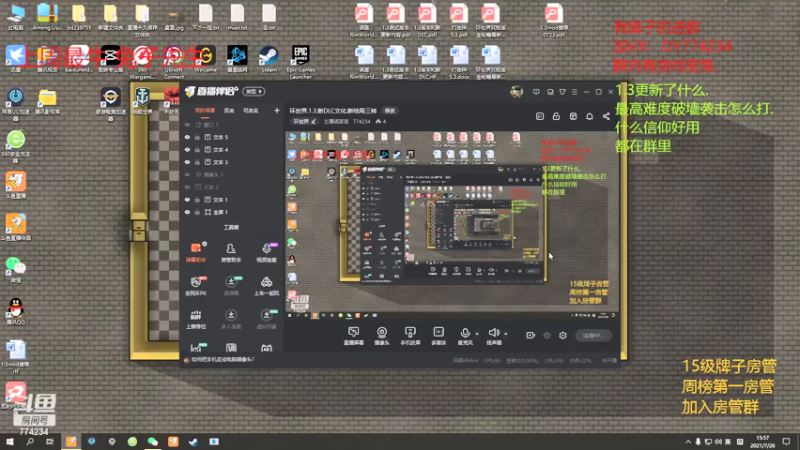The width and height of the screenshot is (800, 450).
Task: Open the WeGame desktop shortcut
Action: 206,60
